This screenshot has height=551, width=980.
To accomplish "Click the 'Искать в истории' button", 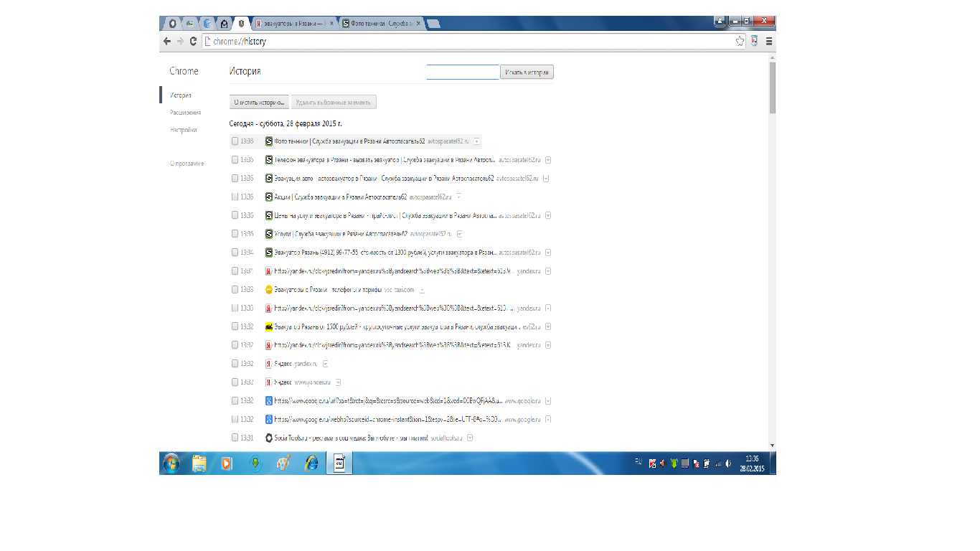I will pyautogui.click(x=527, y=72).
